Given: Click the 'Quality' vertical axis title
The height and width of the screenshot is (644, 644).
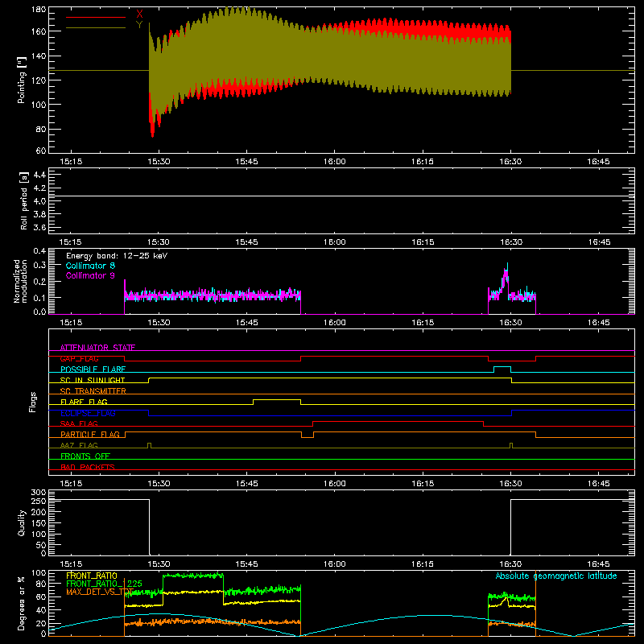Looking at the screenshot, I should tap(22, 522).
